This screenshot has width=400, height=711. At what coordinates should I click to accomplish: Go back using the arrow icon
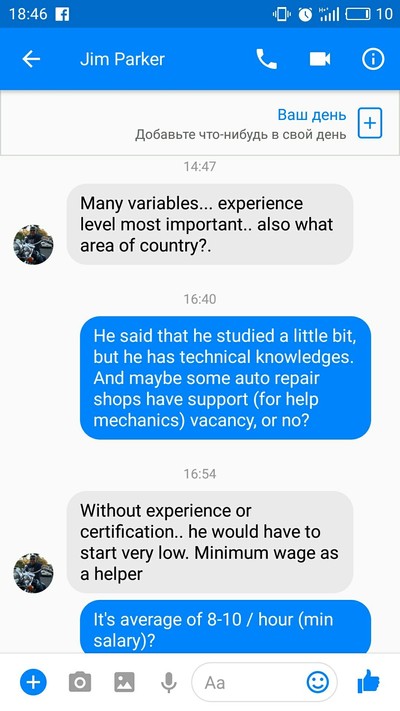click(x=31, y=59)
